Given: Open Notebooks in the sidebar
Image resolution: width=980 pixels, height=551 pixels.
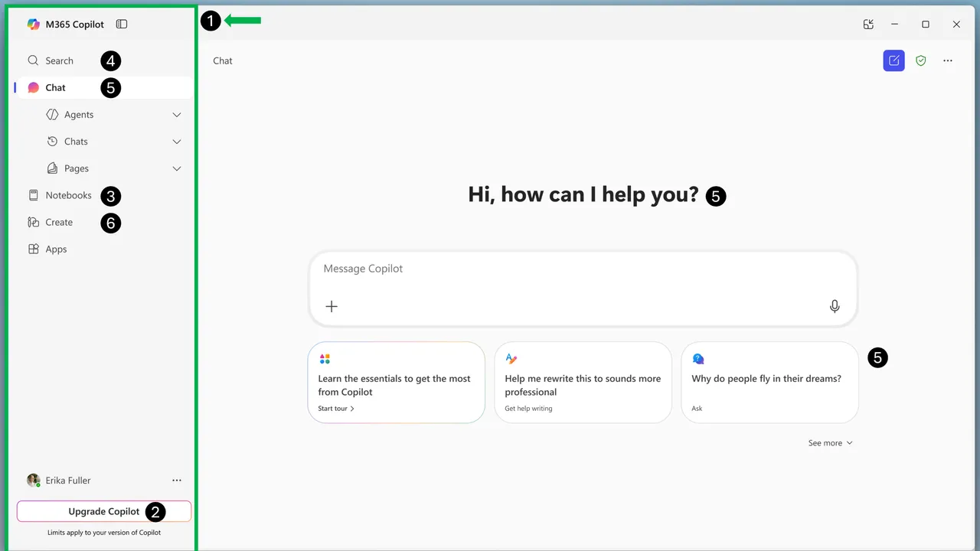Looking at the screenshot, I should pos(68,195).
